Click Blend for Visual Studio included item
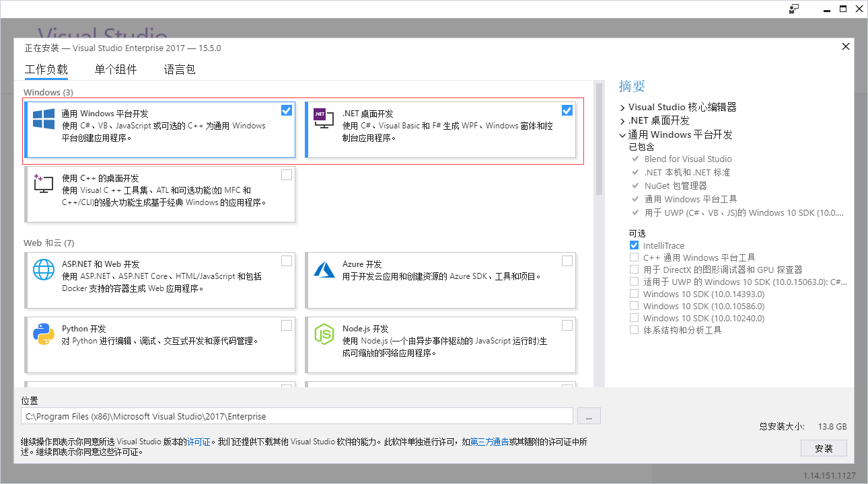 pos(688,159)
